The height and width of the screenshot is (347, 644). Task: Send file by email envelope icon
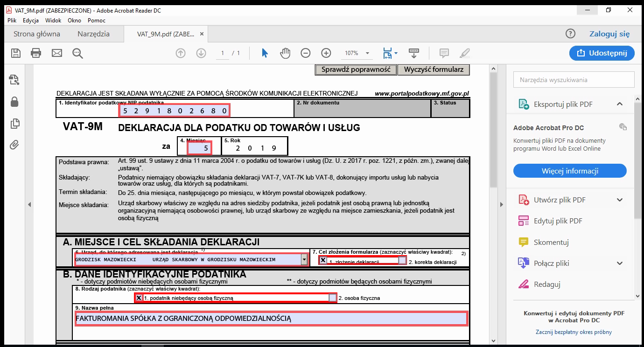coord(57,53)
